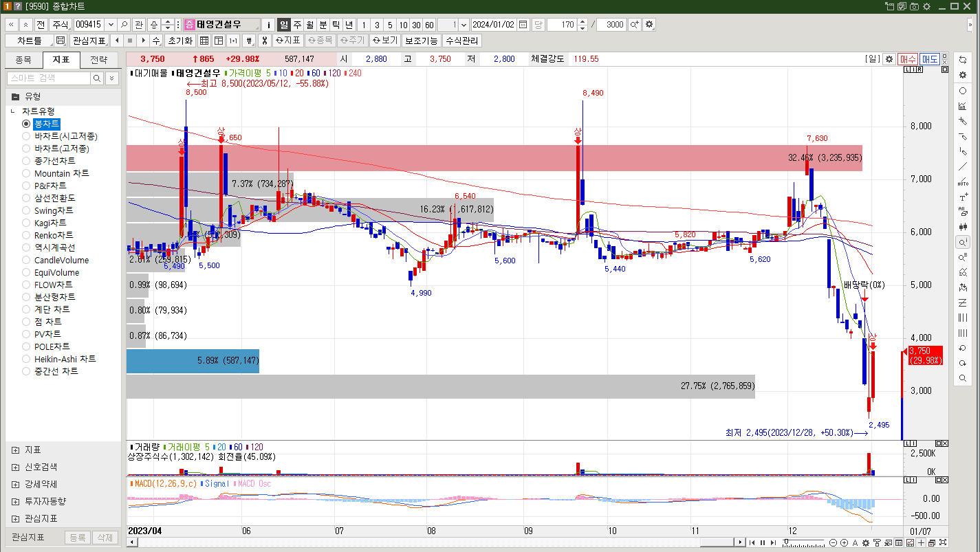Viewport: 980px width, 552px height.
Task: Open the 수식관리 button
Action: (462, 41)
